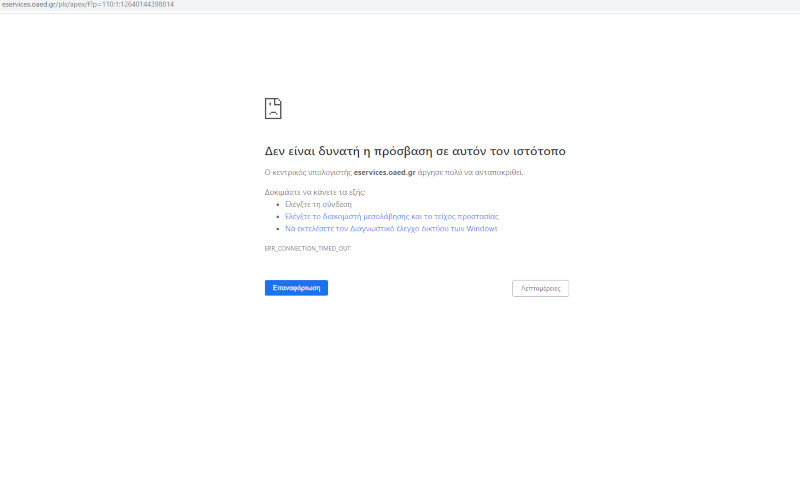Run the Windows network diagnostics link
800x490 pixels.
tap(391, 229)
